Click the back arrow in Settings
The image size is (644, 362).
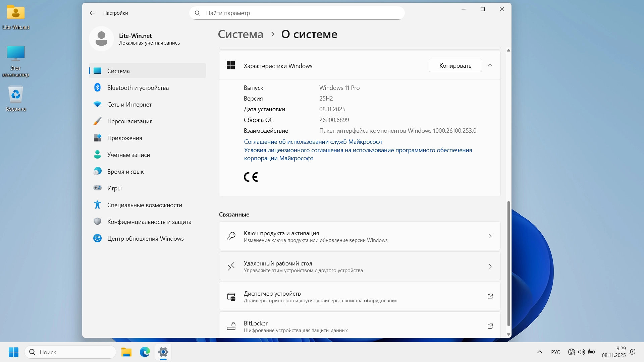pos(92,13)
